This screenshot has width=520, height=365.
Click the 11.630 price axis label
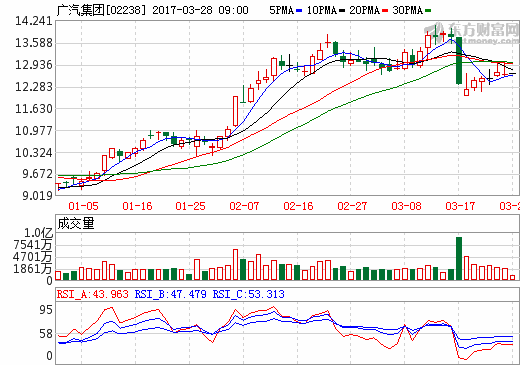click(x=34, y=109)
